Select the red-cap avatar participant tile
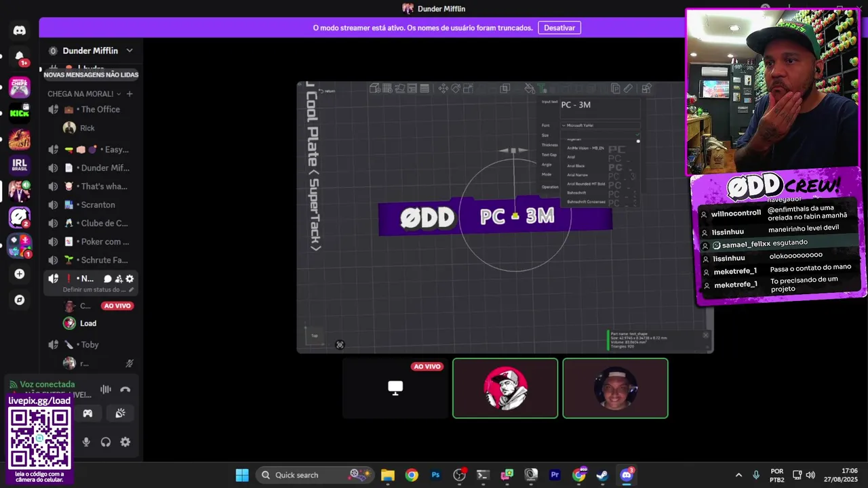 (x=505, y=388)
